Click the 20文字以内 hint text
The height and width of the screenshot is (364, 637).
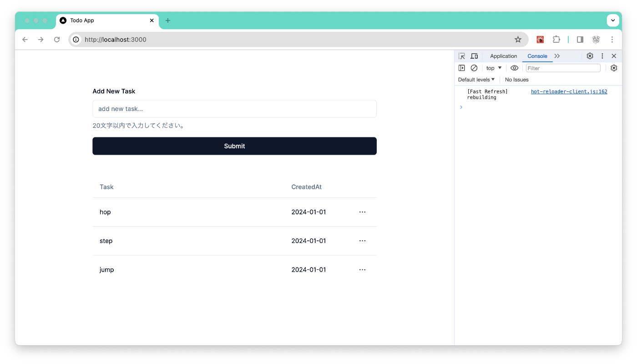[x=139, y=126]
